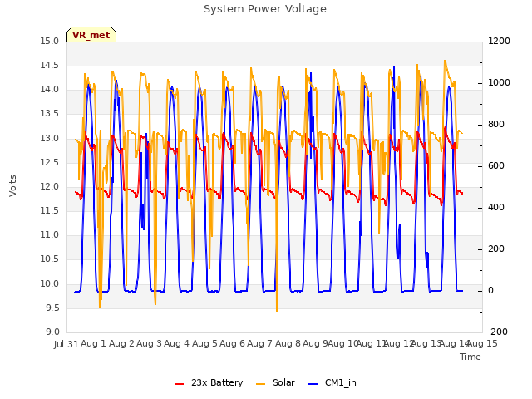Click the Aug 7 date label
The width and height of the screenshot is (532, 399).
point(260,343)
